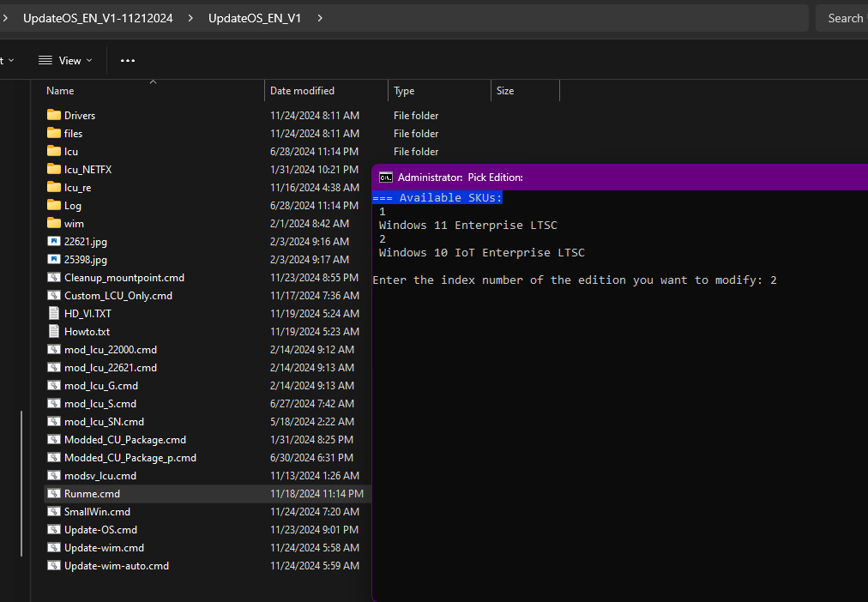Image resolution: width=868 pixels, height=602 pixels.
Task: Select the mod_lcu_S.cmd script icon
Action: [x=54, y=403]
